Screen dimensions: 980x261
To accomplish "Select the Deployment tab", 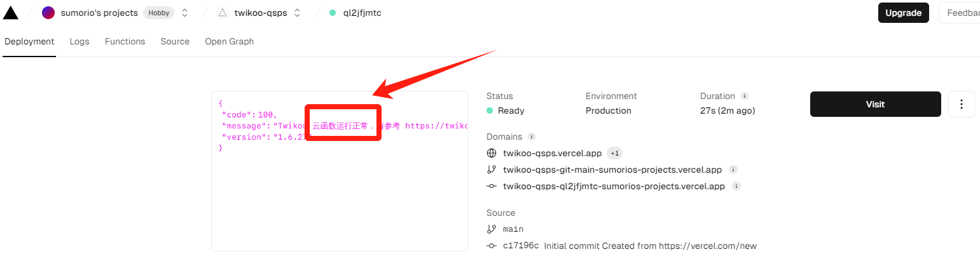I will click(x=29, y=41).
